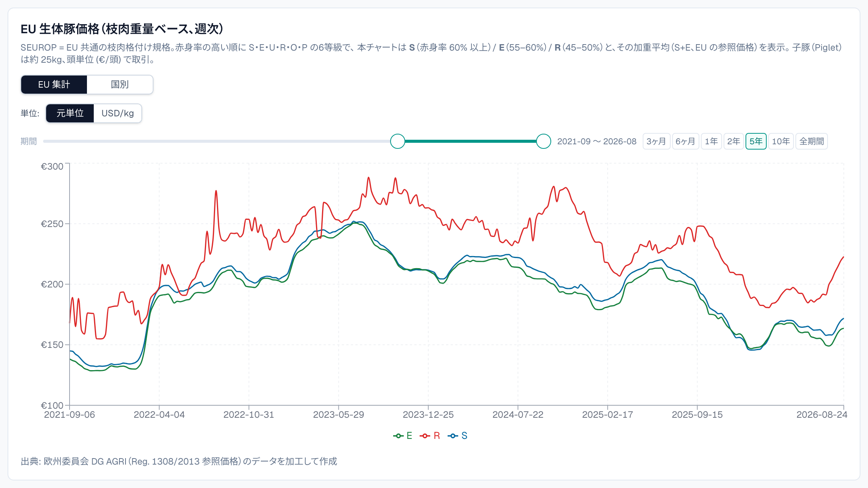Click the €100 y-axis label
This screenshot has width=868, height=488.
(x=52, y=406)
